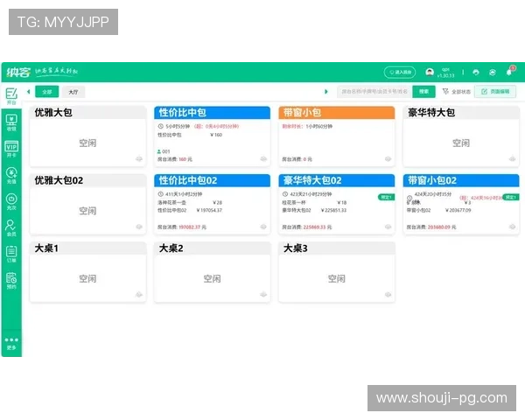
Task: Click the ¥225851.33 line in 豪华特大包02
Action: click(314, 210)
